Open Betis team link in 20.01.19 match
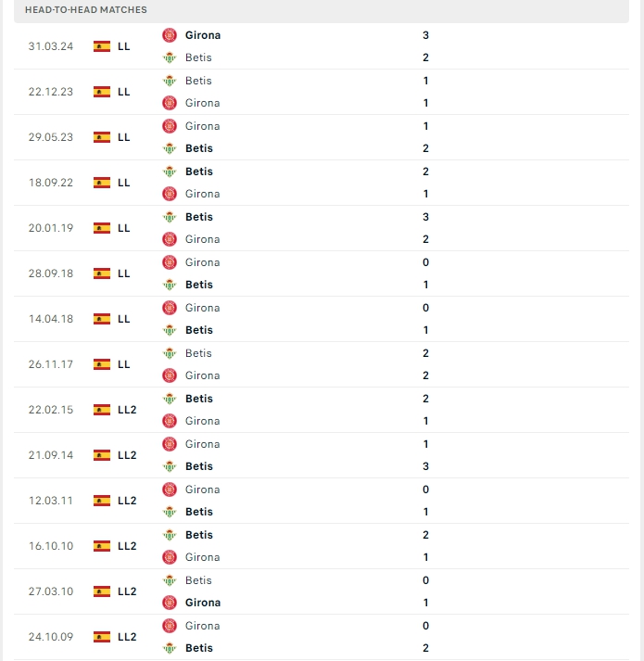This screenshot has width=644, height=661. (x=199, y=217)
